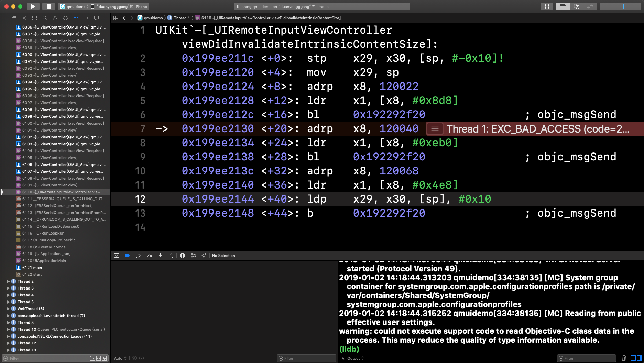
Task: Open the Auto variables scope dropdown
Action: pyautogui.click(x=120, y=358)
